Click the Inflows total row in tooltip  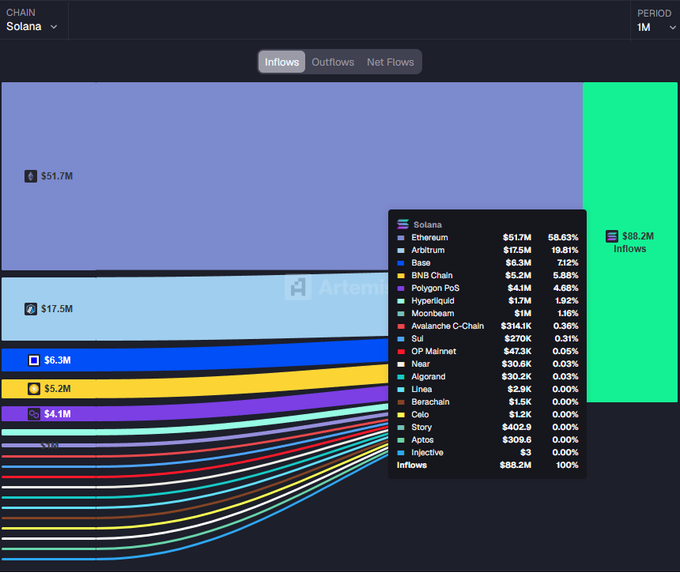(487, 465)
